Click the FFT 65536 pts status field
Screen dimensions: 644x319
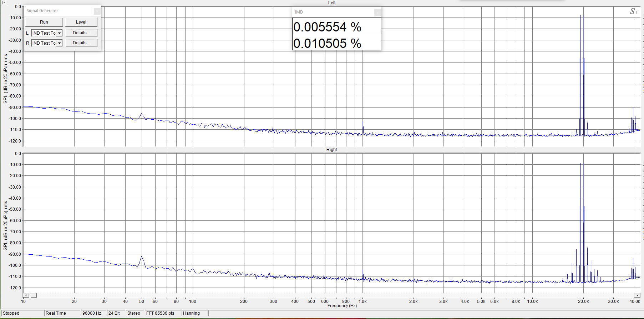162,313
